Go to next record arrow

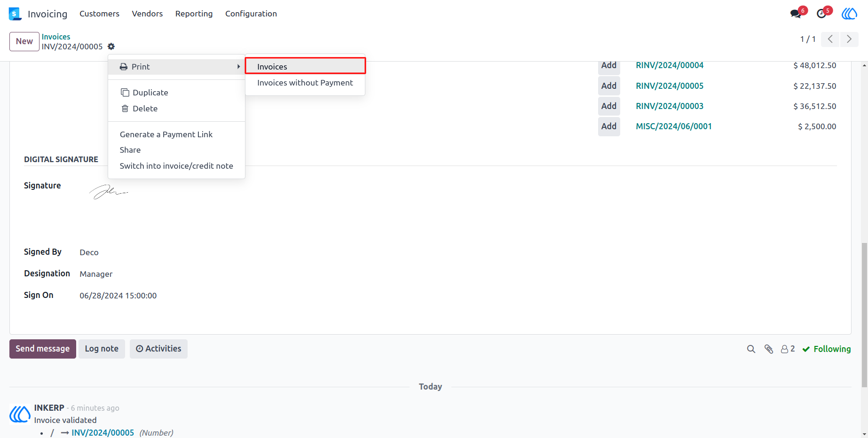pyautogui.click(x=849, y=39)
